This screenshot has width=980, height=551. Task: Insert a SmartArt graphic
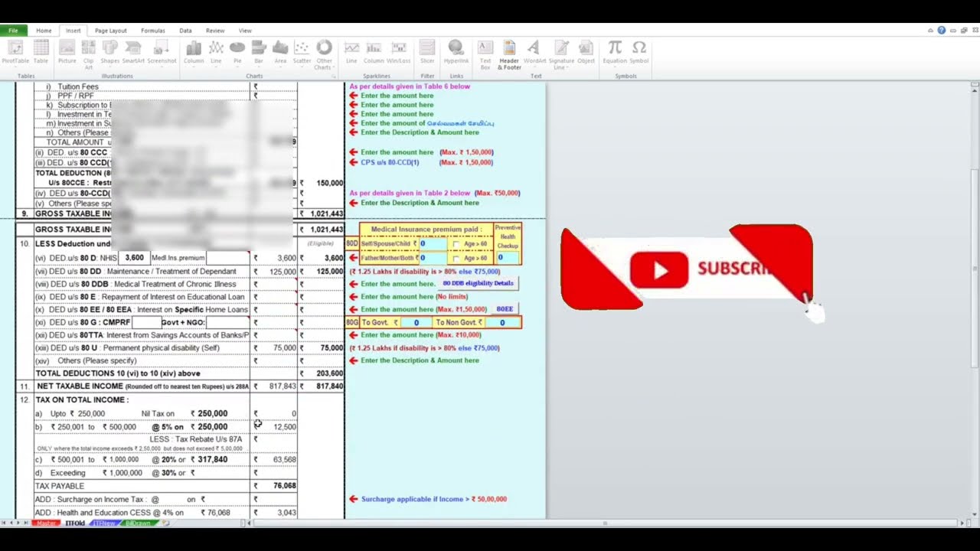pyautogui.click(x=133, y=52)
